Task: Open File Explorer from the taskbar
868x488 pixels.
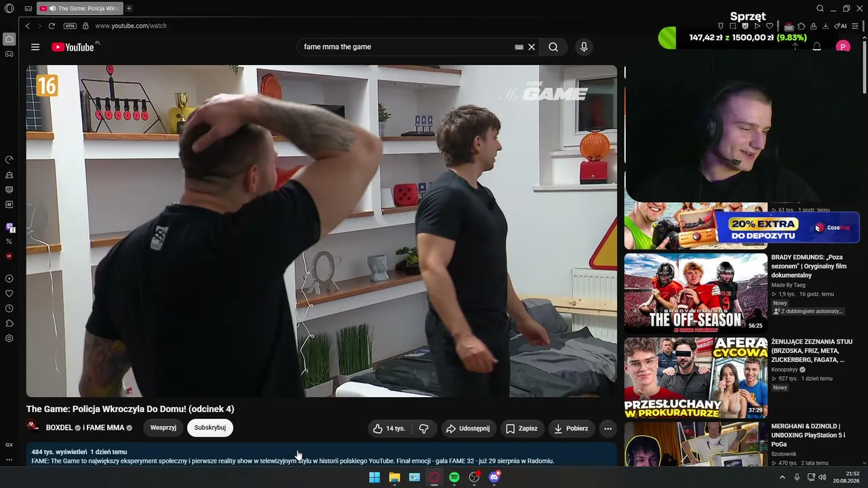Action: (x=395, y=477)
